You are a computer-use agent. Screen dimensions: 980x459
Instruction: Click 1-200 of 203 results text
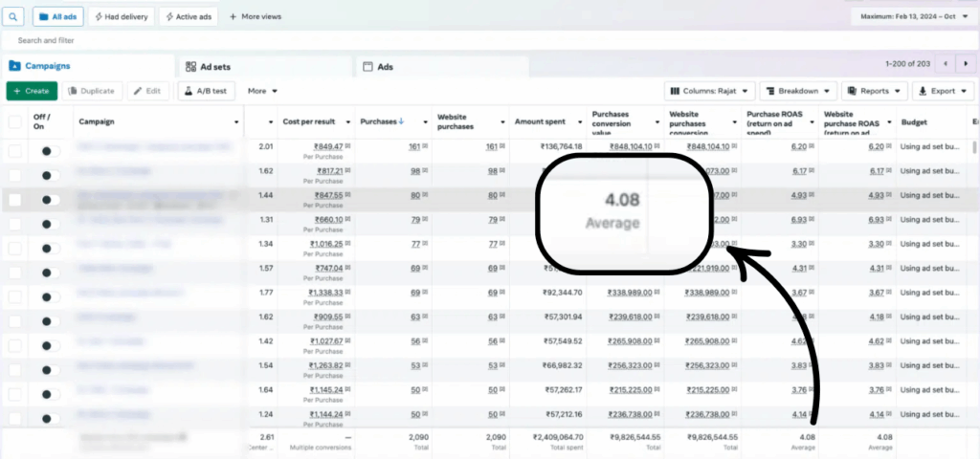point(907,64)
